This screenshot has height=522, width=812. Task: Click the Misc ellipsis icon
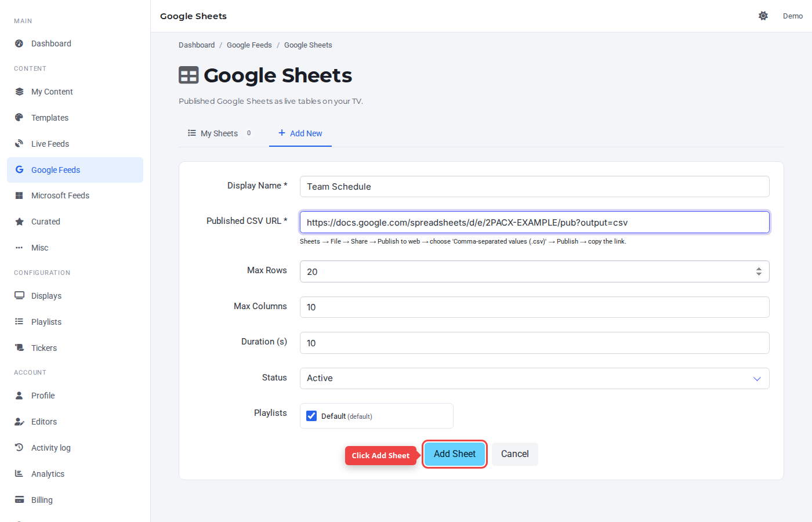point(19,248)
